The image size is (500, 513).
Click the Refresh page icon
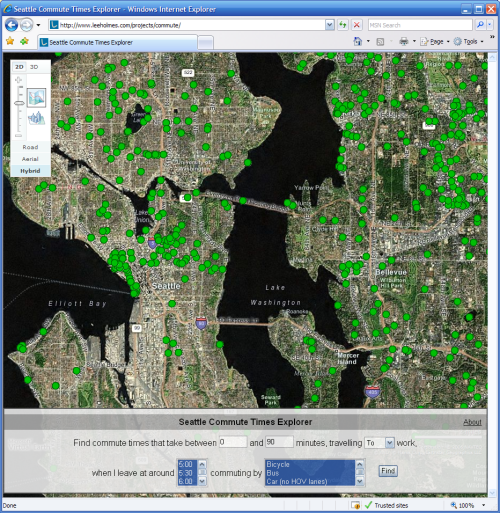pyautogui.click(x=343, y=25)
